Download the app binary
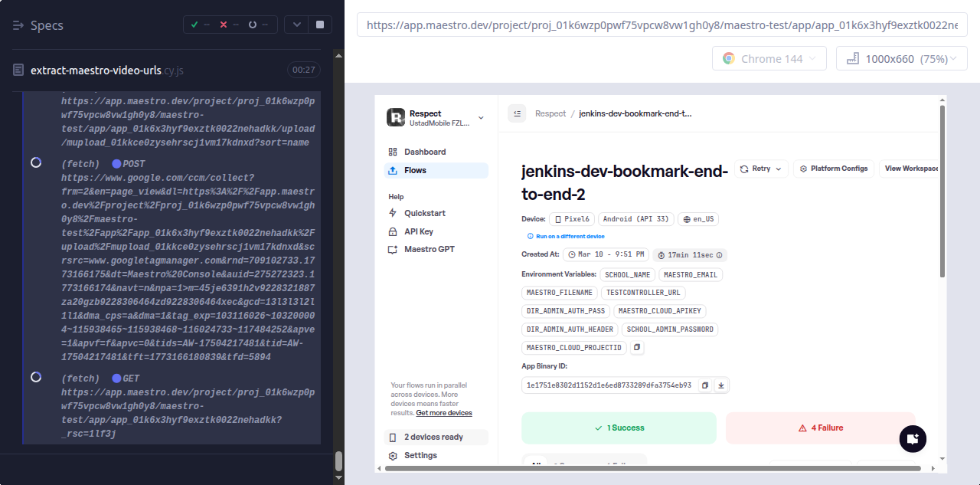980x485 pixels. click(720, 385)
